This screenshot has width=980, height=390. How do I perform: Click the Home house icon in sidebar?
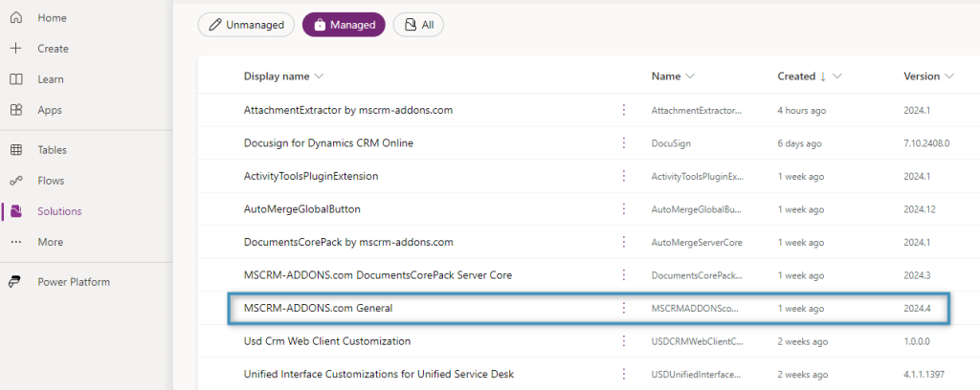16,18
